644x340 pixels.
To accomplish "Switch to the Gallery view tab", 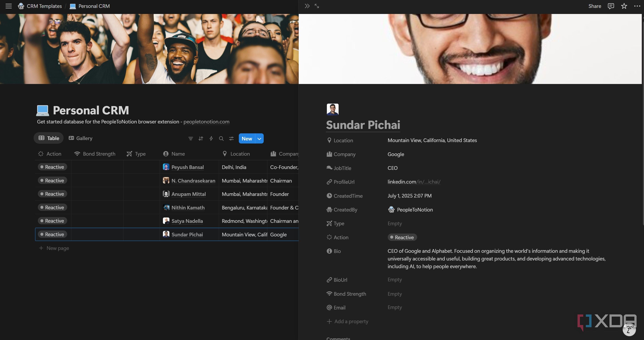I will click(81, 138).
